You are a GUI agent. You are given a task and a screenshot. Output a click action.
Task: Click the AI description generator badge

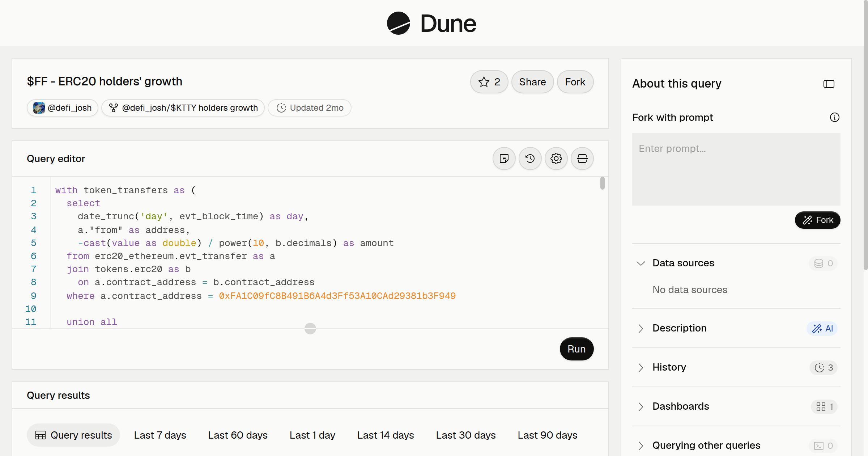822,328
